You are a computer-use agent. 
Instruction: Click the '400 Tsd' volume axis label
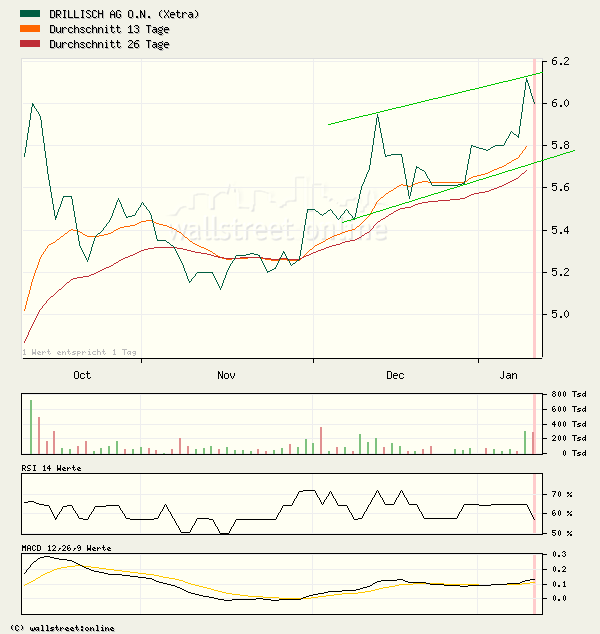(x=569, y=424)
